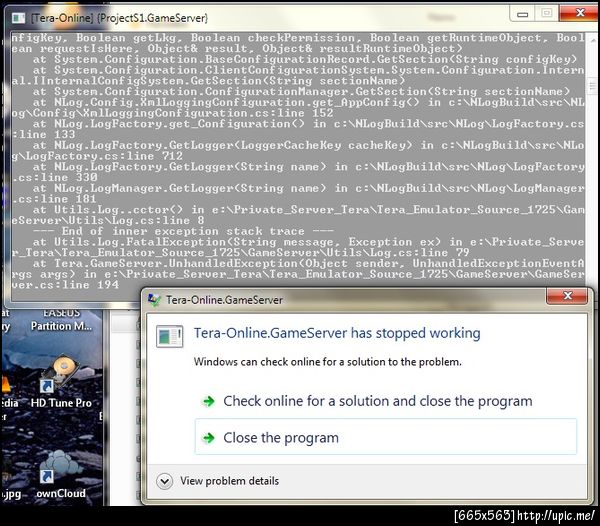Click the console window system icon in title bar
Viewport: 600px width, 526px height.
tap(18, 18)
